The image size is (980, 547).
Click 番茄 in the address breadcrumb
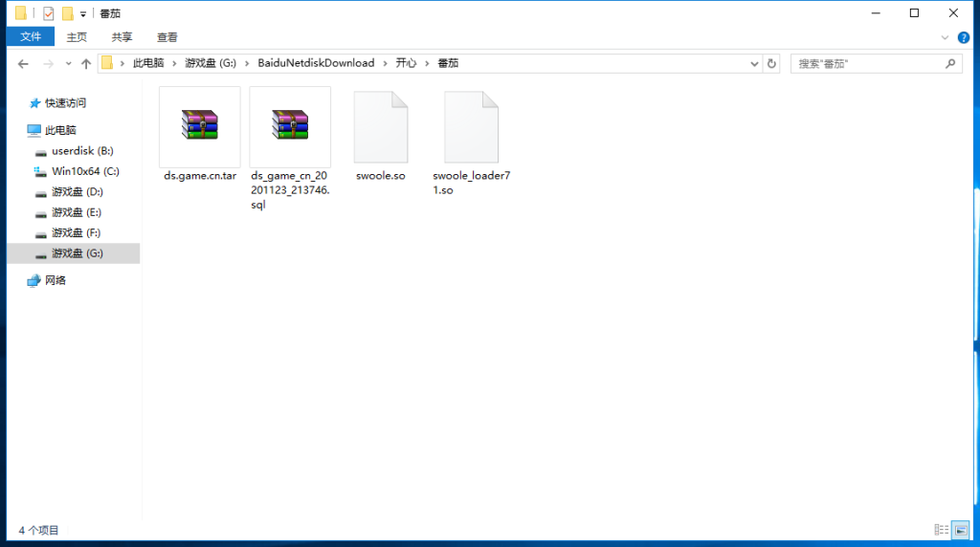click(448, 63)
